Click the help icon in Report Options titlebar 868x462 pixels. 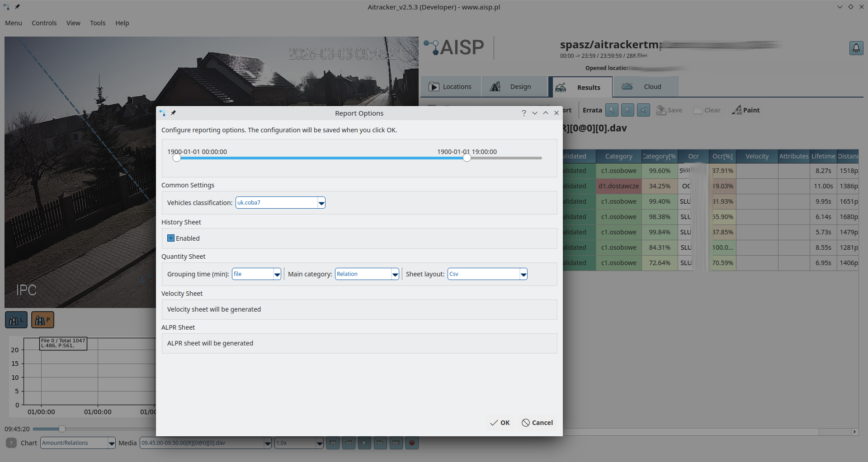(524, 113)
